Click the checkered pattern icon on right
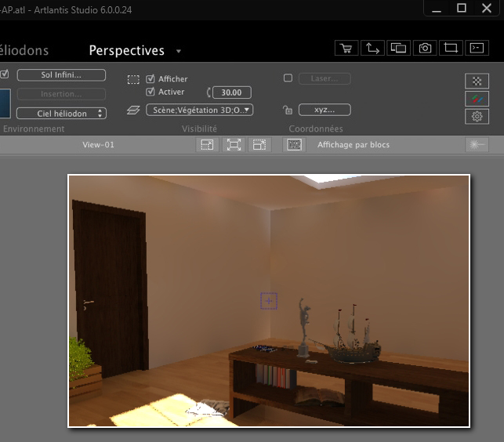 (x=476, y=81)
